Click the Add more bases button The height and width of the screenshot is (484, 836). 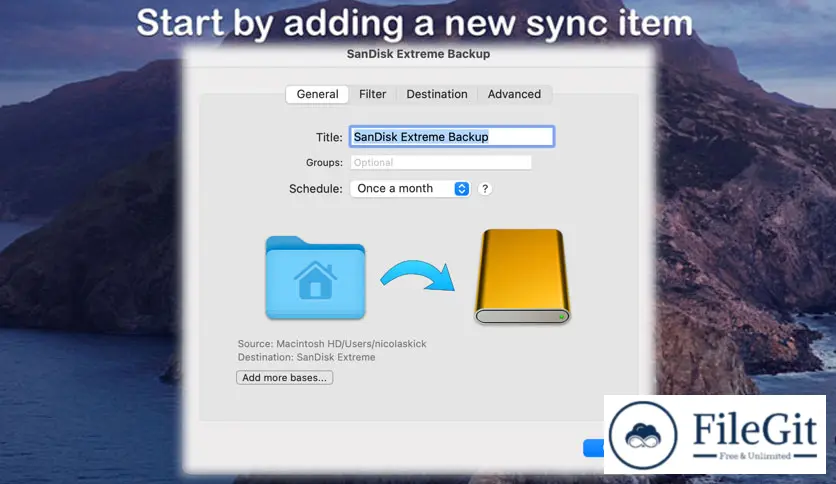285,377
